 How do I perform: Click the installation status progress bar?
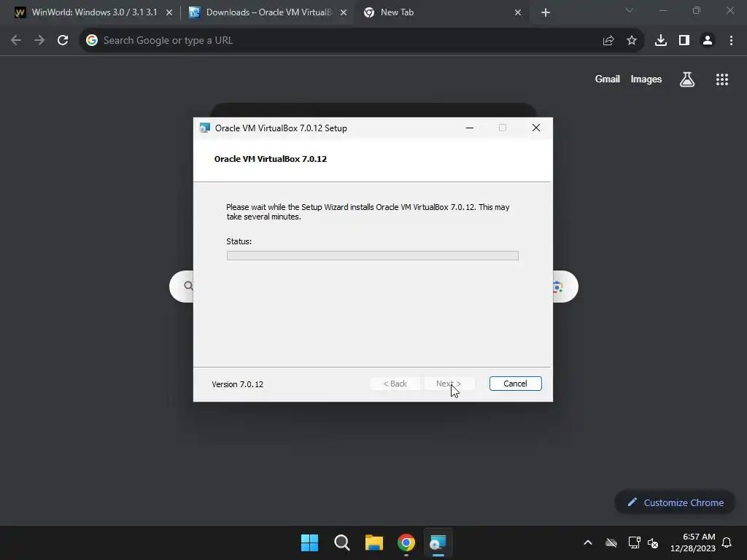tap(373, 256)
